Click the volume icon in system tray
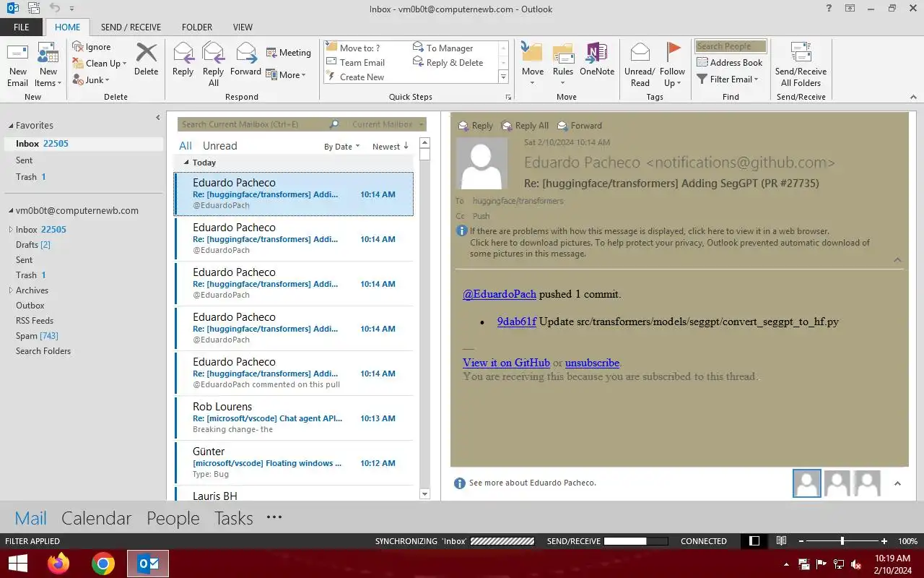 [x=857, y=564]
